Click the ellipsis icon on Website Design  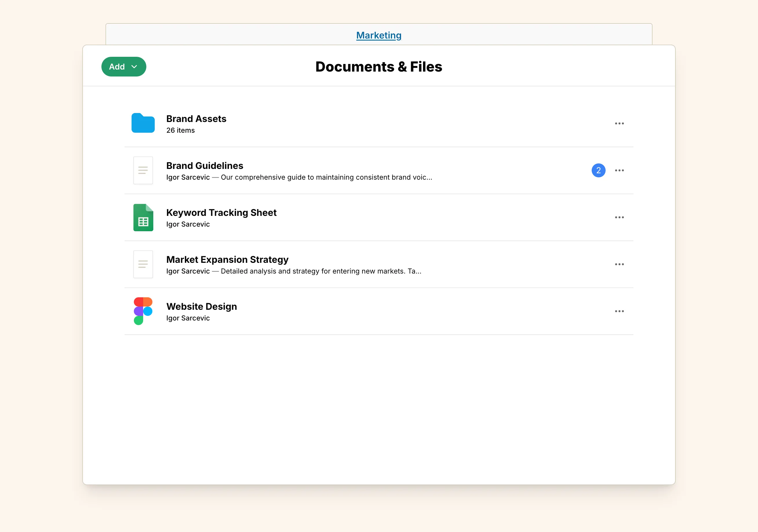[x=619, y=311]
